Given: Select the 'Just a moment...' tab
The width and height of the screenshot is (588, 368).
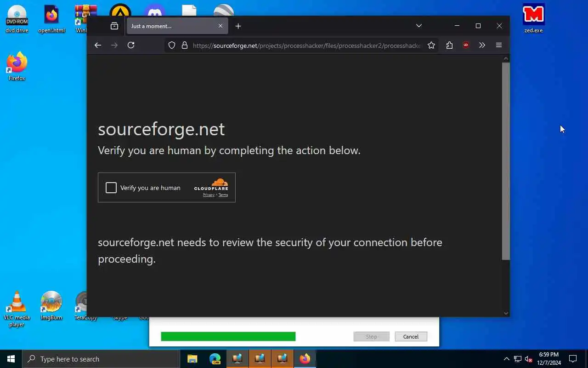Looking at the screenshot, I should pyautogui.click(x=177, y=26).
